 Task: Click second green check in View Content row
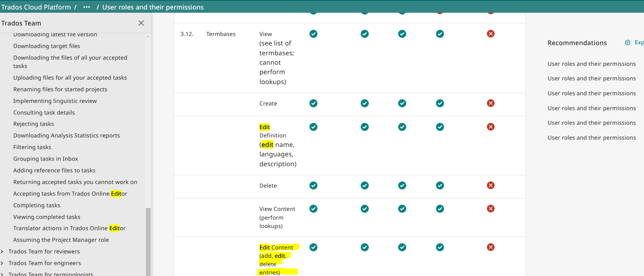[365, 209]
